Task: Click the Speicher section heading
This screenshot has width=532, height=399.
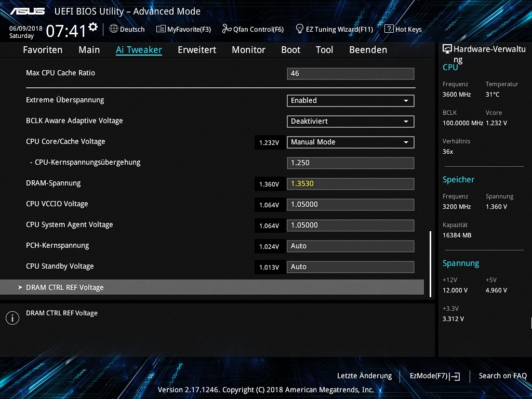Action: tap(458, 179)
